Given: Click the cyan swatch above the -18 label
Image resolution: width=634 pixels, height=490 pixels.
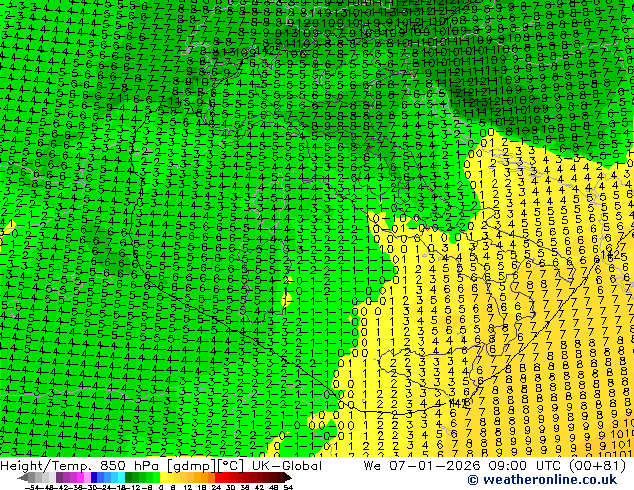Looking at the screenshot, I should (122, 477).
